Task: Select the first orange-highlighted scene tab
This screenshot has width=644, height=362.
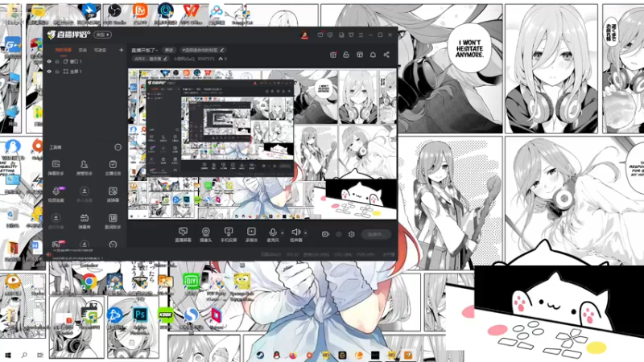Action: (64, 50)
